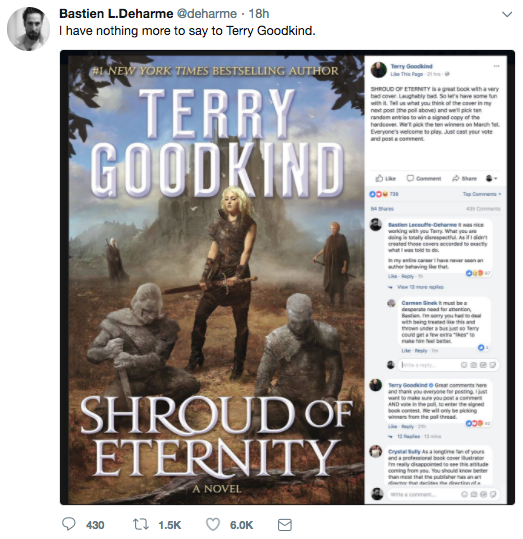Open Bastien L.Deharme's profile avatar
523x539 pixels.
coord(28,29)
